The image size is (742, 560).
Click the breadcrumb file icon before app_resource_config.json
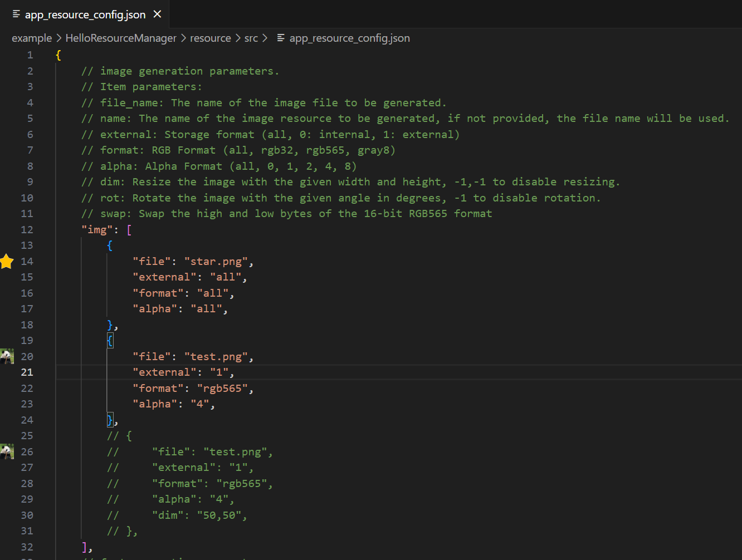[281, 38]
